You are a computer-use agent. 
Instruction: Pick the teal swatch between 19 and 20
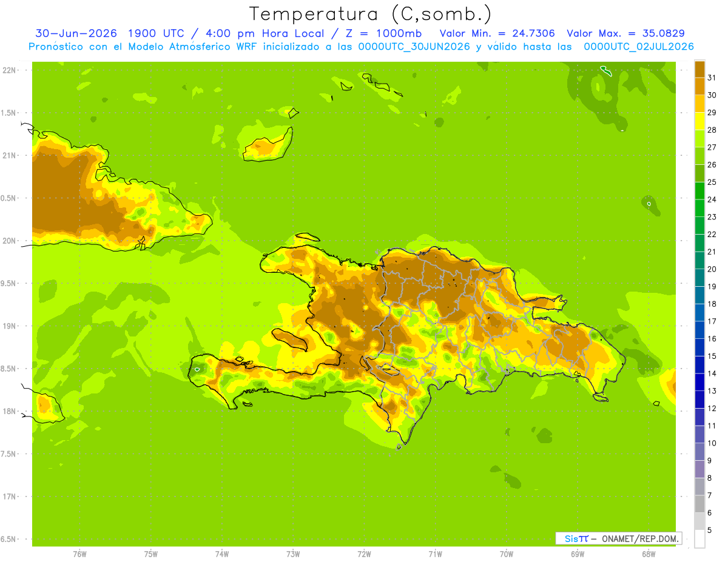click(x=699, y=278)
